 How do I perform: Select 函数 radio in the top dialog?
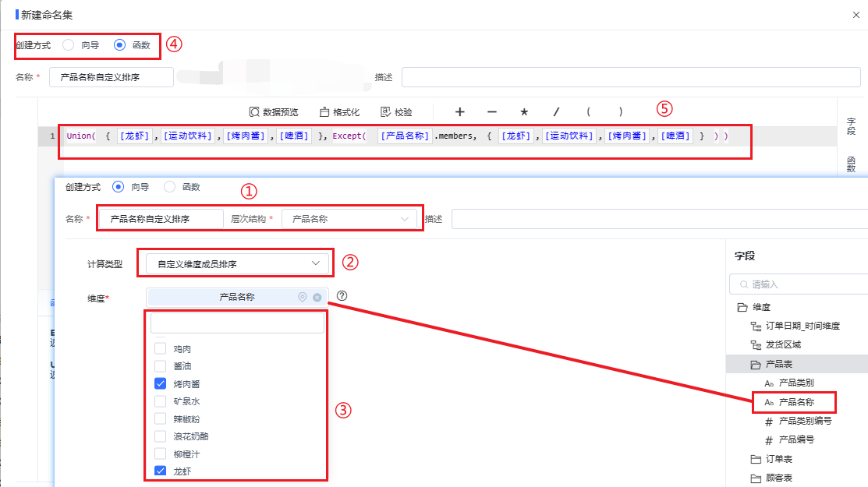pyautogui.click(x=119, y=44)
